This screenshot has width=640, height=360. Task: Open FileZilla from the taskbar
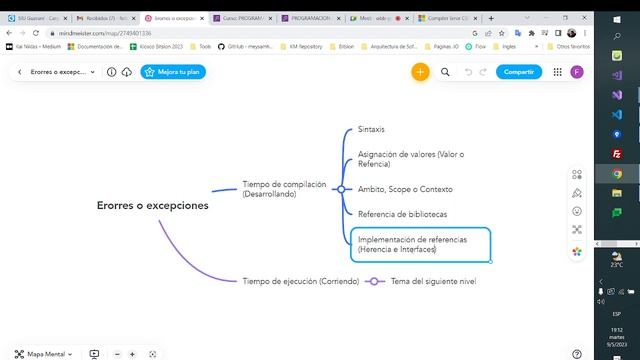click(617, 154)
